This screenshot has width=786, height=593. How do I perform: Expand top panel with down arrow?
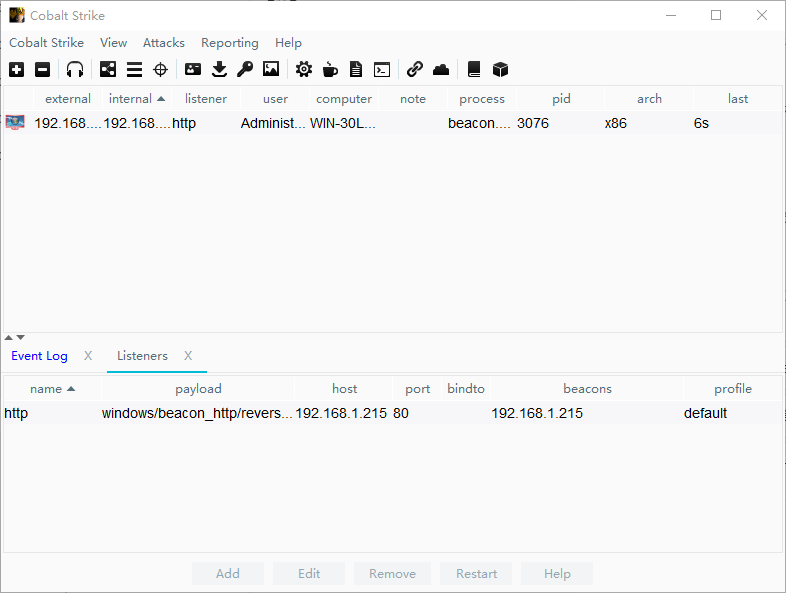click(21, 338)
